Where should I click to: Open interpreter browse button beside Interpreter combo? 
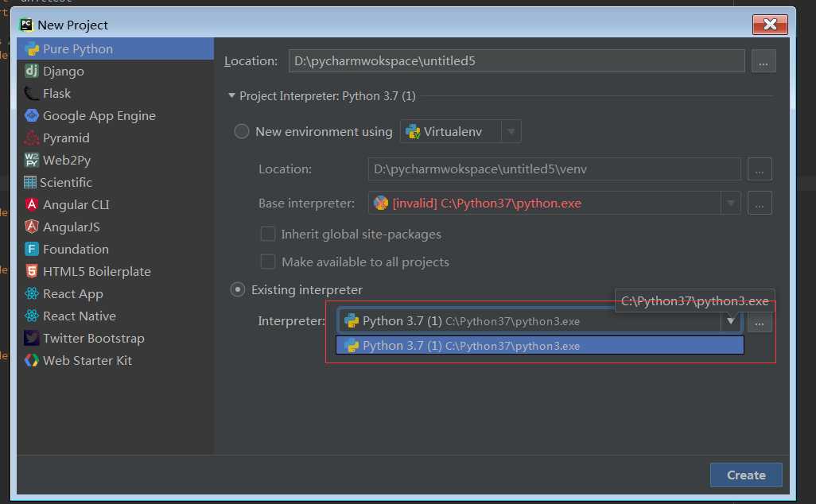(x=760, y=321)
